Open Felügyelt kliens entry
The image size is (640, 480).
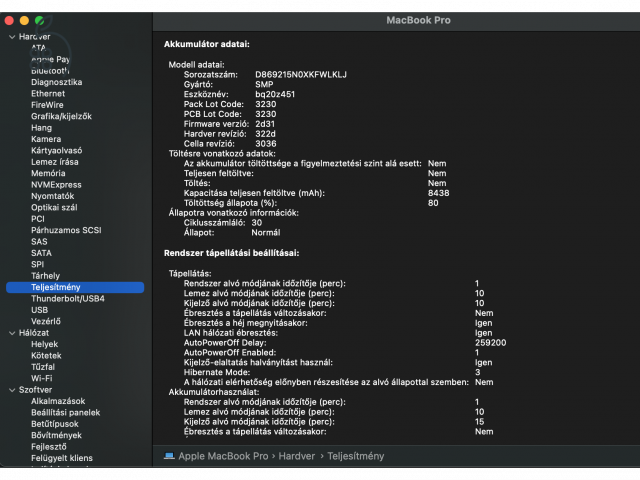point(62,459)
